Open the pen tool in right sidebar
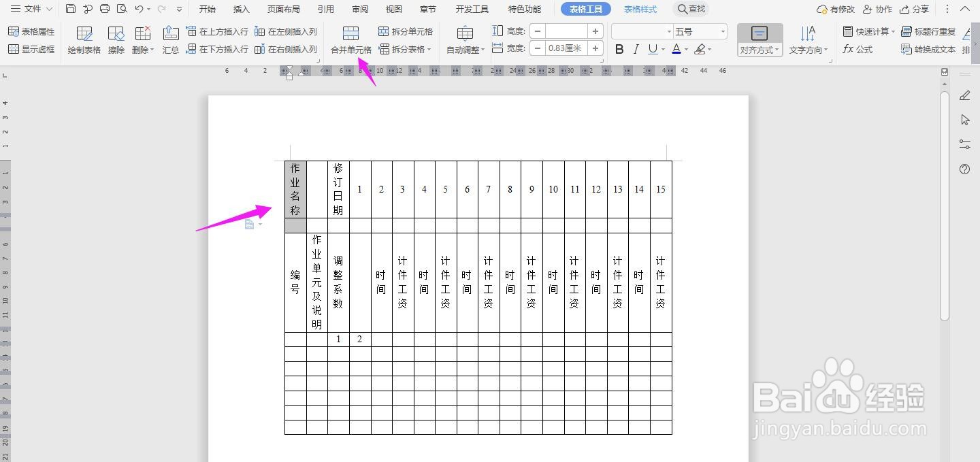This screenshot has width=980, height=462. [965, 96]
